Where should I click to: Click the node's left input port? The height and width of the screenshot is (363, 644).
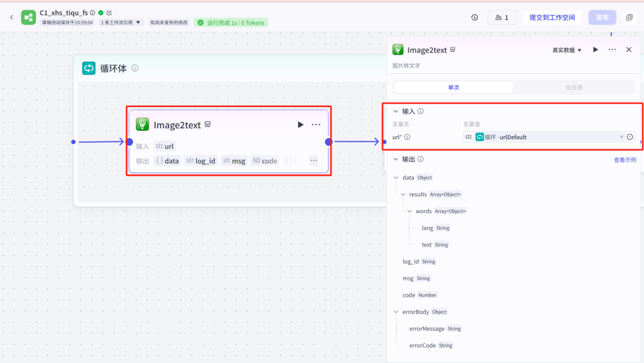129,142
